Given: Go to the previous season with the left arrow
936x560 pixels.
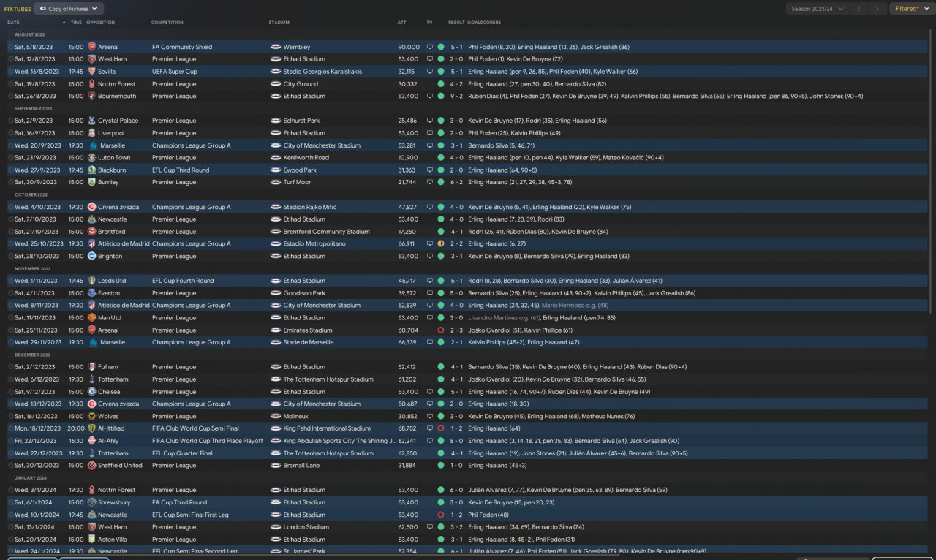Looking at the screenshot, I should click(859, 9).
